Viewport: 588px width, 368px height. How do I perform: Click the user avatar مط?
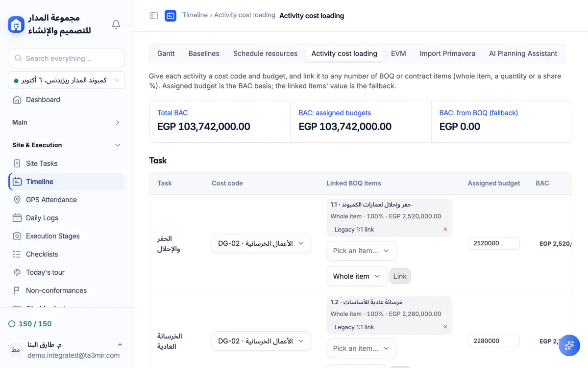coord(16,350)
